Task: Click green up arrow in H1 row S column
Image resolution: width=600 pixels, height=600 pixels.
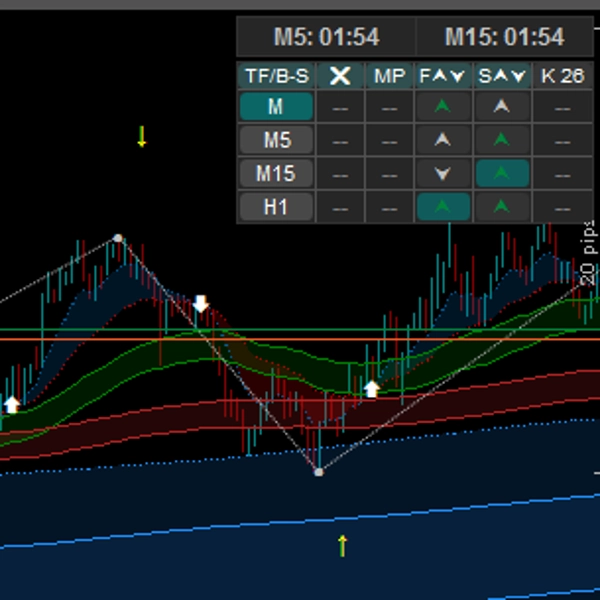Action: (502, 207)
